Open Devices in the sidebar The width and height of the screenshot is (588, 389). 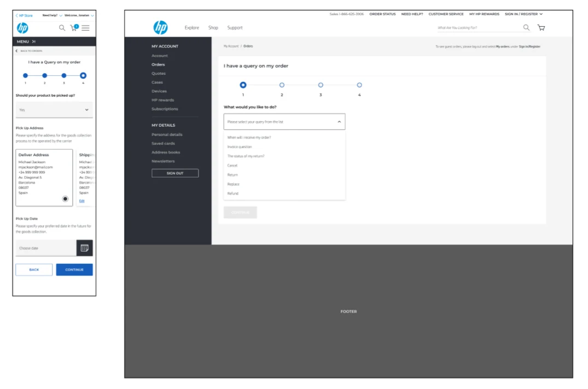[159, 91]
